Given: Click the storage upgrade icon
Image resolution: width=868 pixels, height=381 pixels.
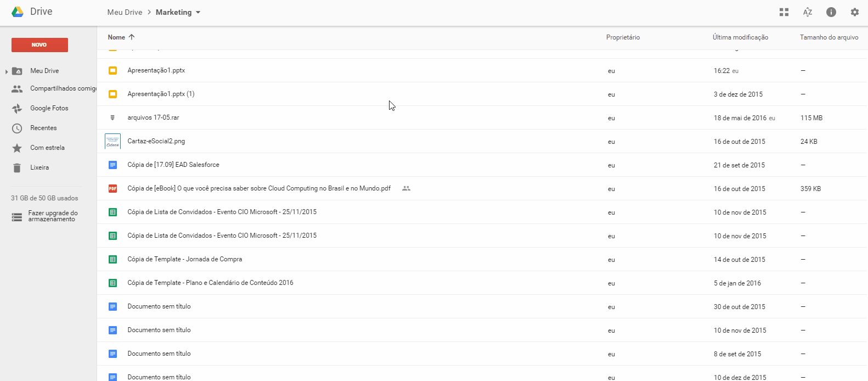Looking at the screenshot, I should coord(17,217).
